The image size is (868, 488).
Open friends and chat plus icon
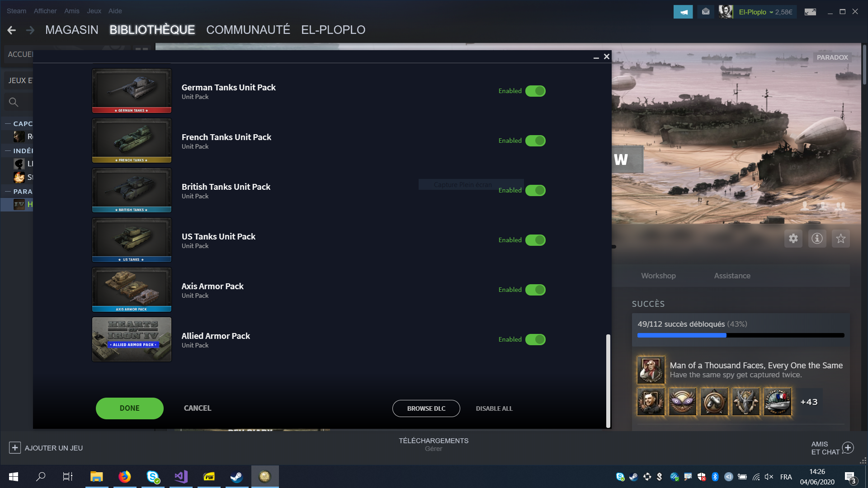click(848, 448)
